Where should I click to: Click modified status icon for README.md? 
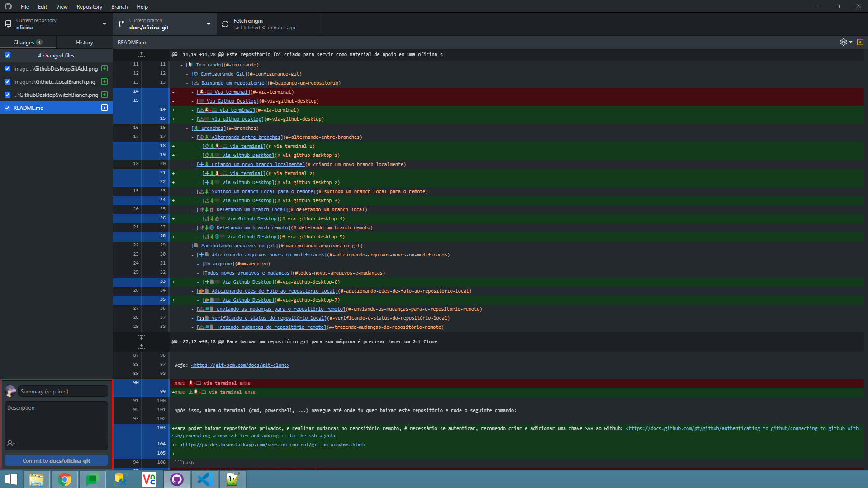(x=104, y=108)
